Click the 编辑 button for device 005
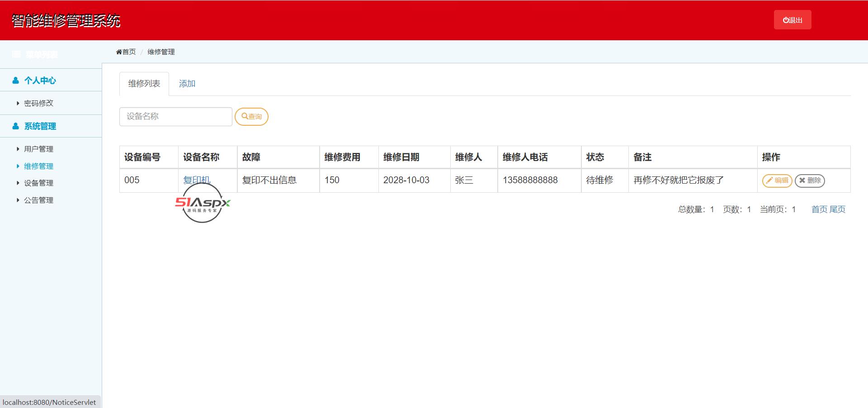 pos(777,180)
